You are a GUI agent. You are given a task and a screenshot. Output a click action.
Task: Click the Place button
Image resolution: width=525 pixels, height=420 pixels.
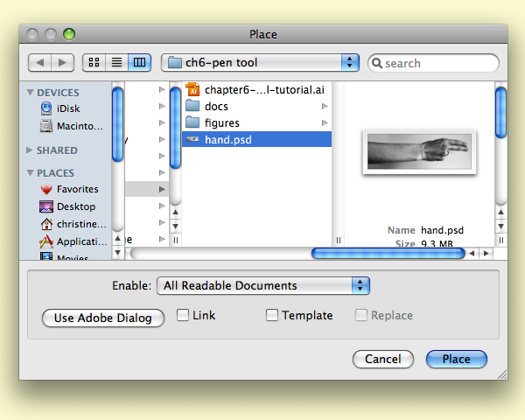(456, 359)
